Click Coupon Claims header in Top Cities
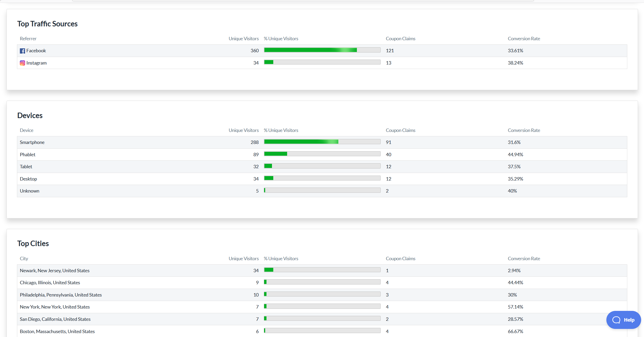 [400, 259]
